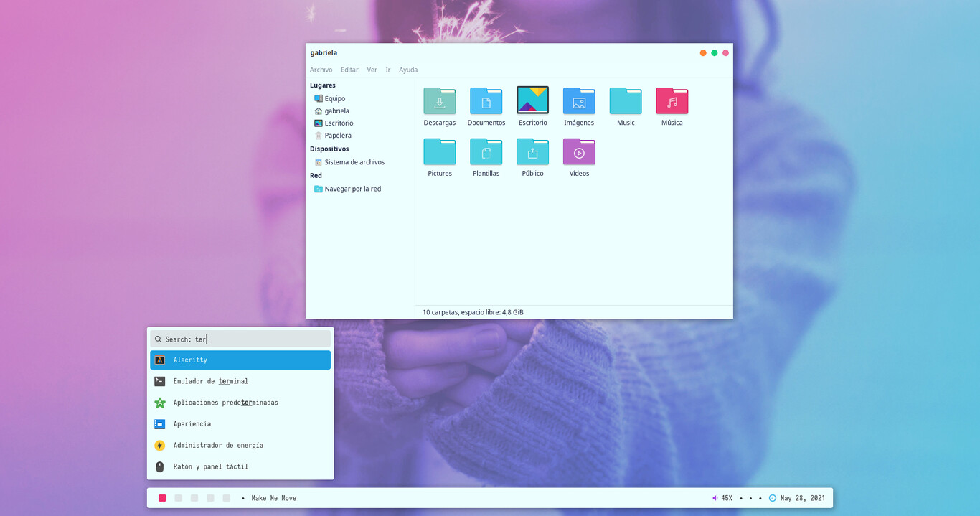Click the volume speaker icon in panel
Image resolution: width=980 pixels, height=516 pixels.
[x=715, y=498]
